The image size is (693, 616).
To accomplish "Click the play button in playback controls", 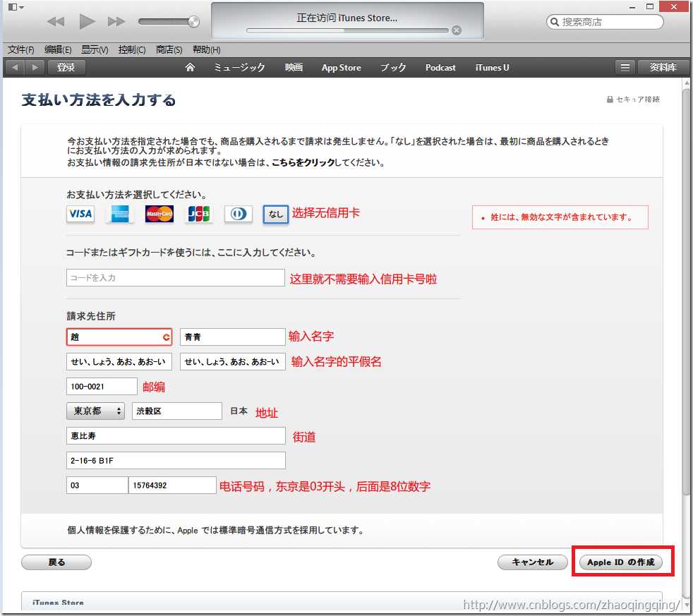I will click(x=87, y=20).
